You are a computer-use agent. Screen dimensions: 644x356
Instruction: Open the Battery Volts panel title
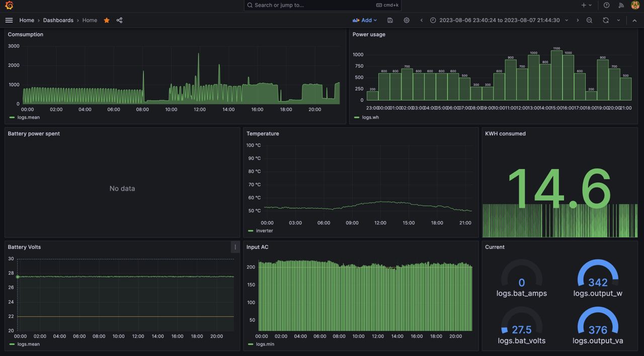coord(24,247)
